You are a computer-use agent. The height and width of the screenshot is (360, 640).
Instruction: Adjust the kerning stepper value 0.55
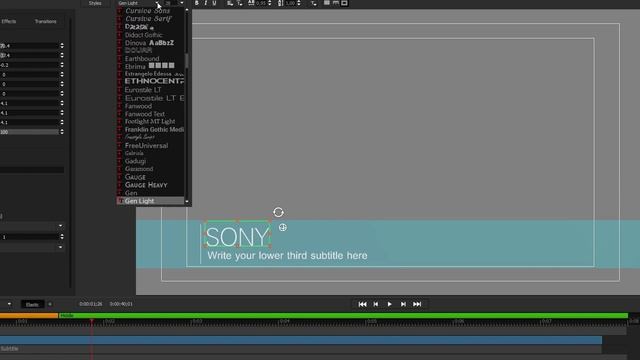269,3
